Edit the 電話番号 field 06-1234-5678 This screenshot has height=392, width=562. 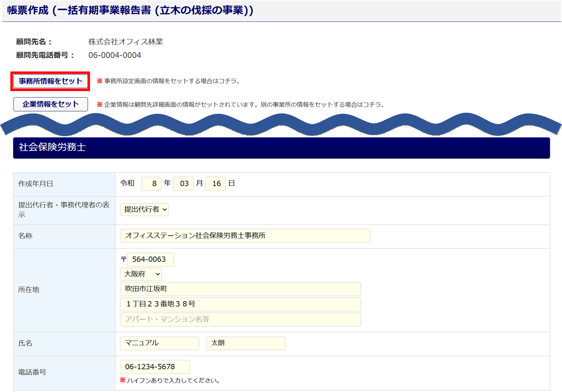pyautogui.click(x=155, y=367)
